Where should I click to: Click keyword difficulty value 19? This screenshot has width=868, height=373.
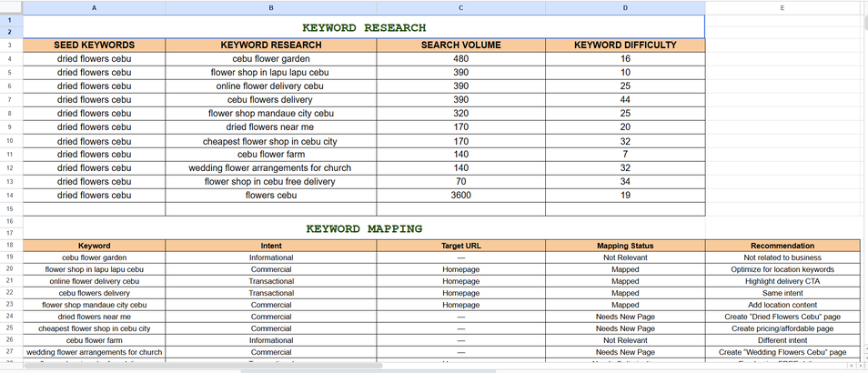coord(625,196)
